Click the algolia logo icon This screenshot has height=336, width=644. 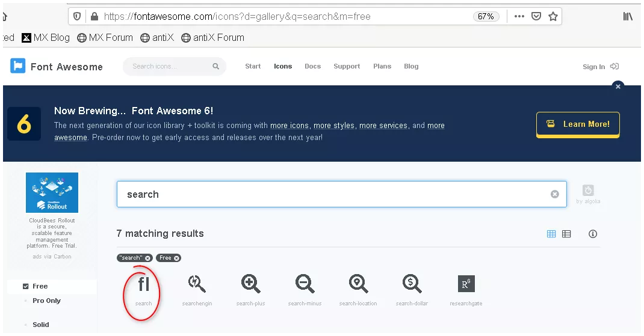click(x=588, y=191)
